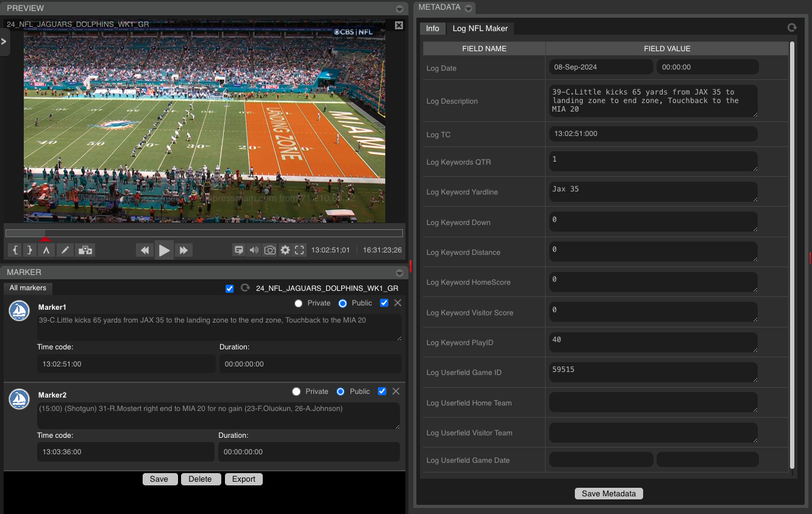812x514 pixels.
Task: Switch to the Log NFL Maker tab
Action: coord(480,29)
